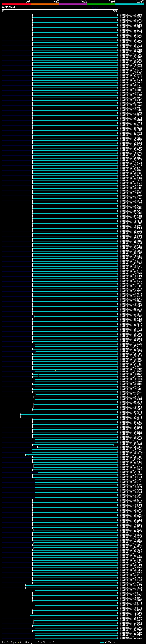Select hit label UniRef100_P30169
This screenshot has width=146, height=644.
131,444
